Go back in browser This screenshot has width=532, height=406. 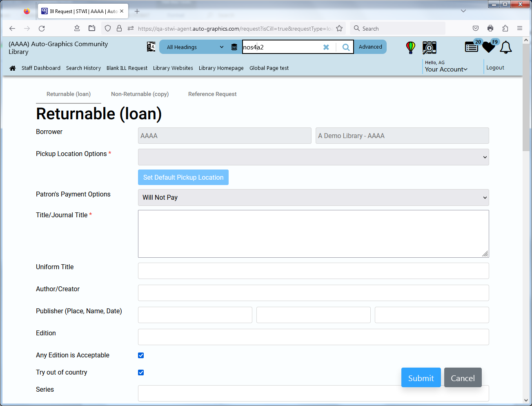(12, 29)
